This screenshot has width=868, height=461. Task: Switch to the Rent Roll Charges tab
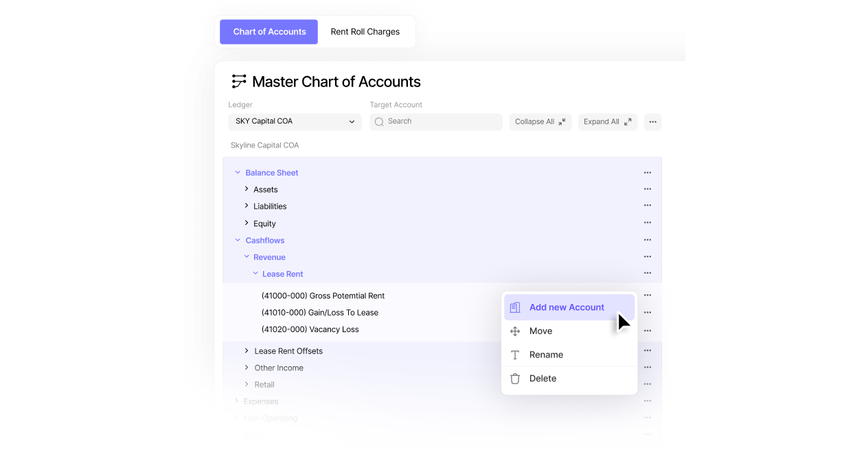(x=365, y=32)
